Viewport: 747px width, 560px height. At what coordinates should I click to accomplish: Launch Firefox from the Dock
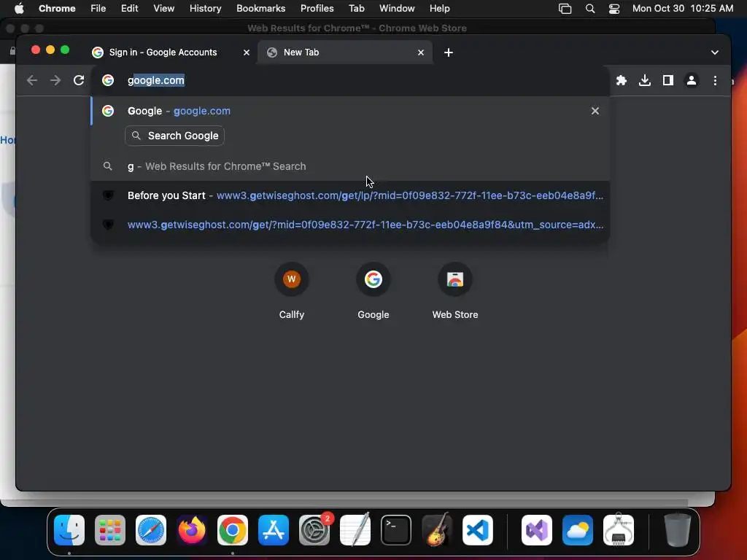pyautogui.click(x=192, y=530)
